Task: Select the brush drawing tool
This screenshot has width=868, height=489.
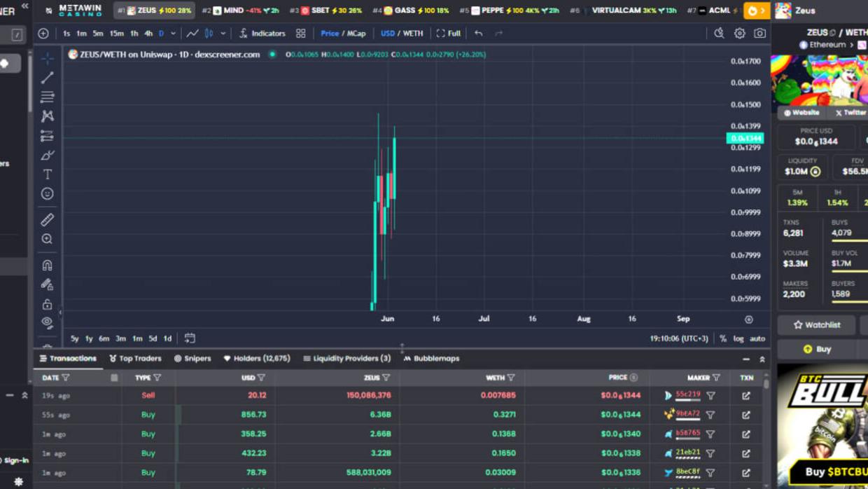Action: pyautogui.click(x=47, y=155)
